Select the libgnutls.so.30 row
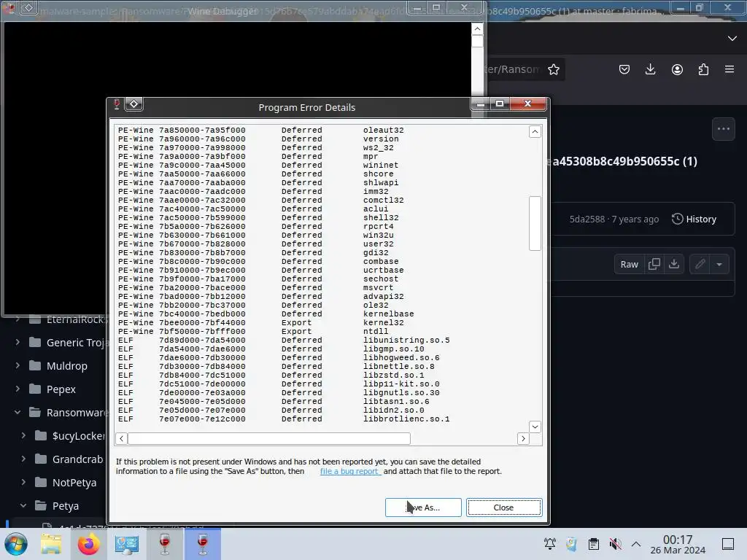This screenshot has height=560, width=747. click(x=279, y=392)
